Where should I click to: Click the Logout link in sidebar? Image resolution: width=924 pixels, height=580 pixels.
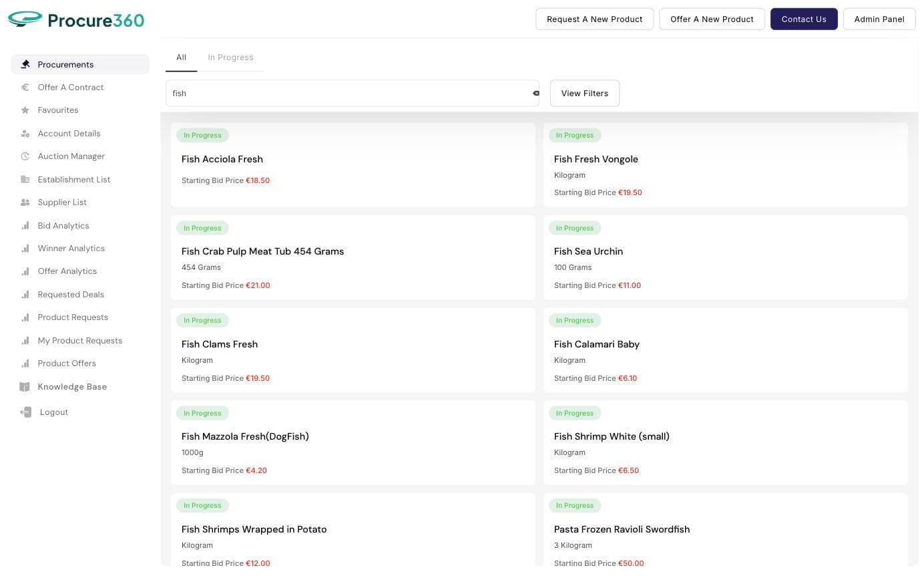54,412
